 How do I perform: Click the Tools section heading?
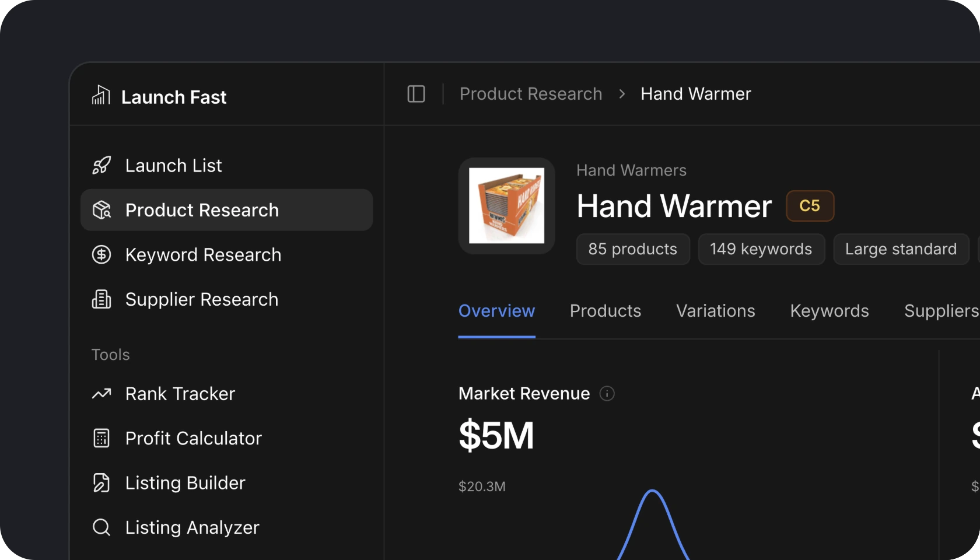111,355
